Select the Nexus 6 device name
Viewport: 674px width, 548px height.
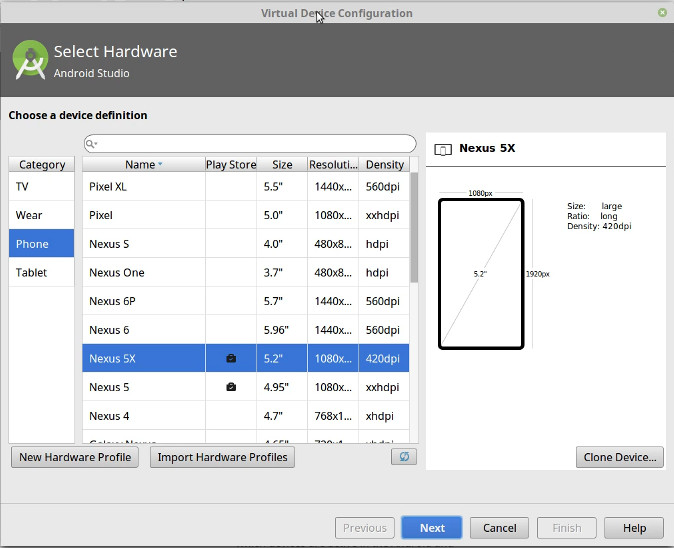pyautogui.click(x=109, y=330)
